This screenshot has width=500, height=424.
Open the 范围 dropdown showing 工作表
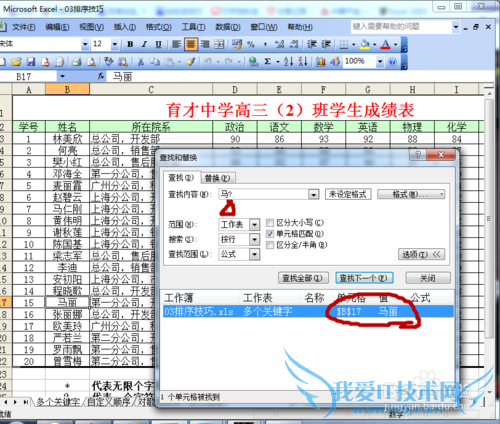(x=254, y=224)
